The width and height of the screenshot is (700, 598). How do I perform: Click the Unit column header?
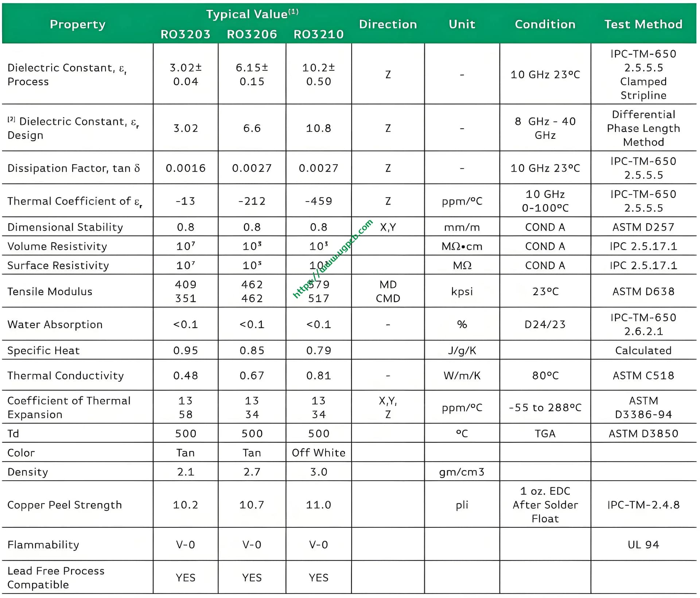(x=462, y=24)
